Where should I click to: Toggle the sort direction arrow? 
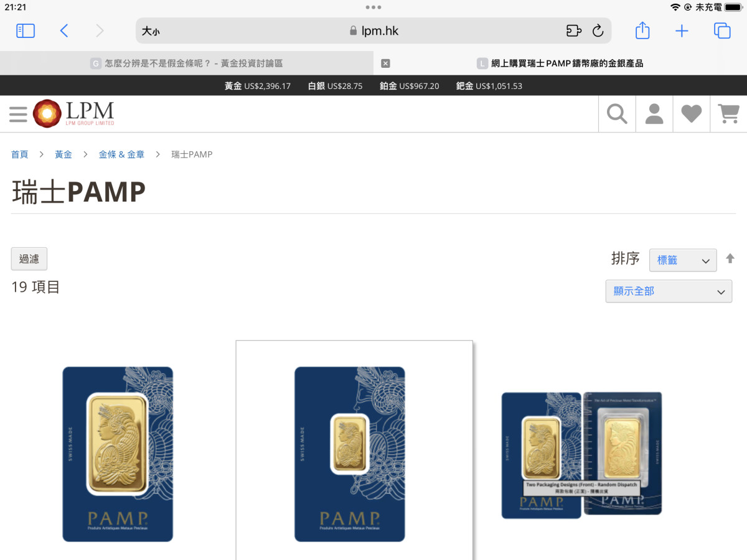coord(730,258)
